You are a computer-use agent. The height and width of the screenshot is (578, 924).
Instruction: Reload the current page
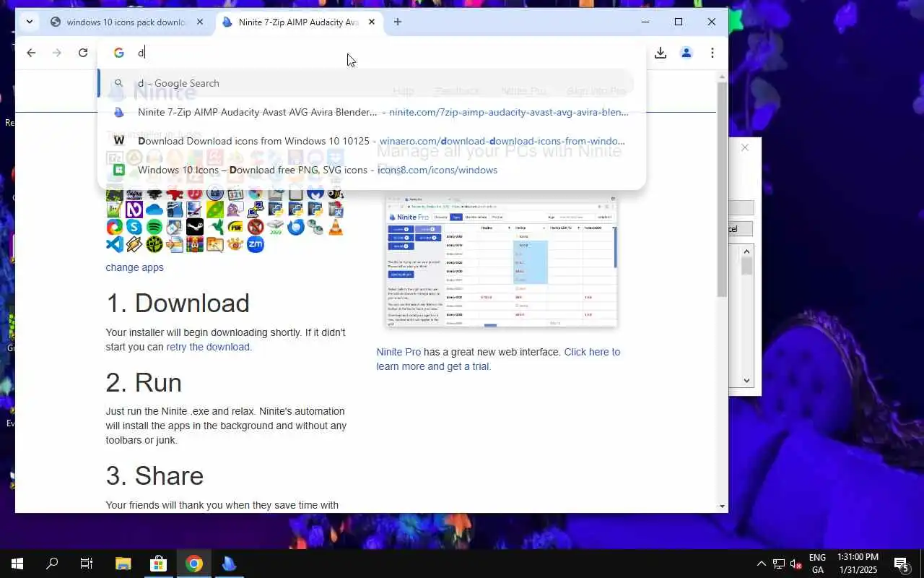click(83, 53)
